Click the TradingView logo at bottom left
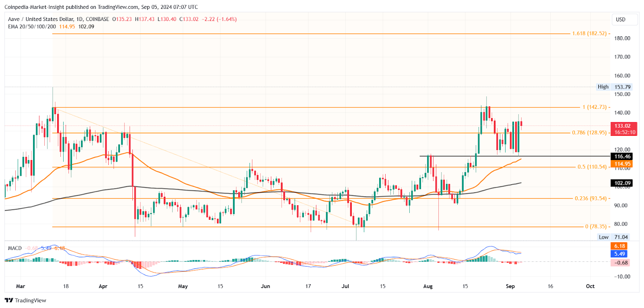Viewport: 644px width, 308px height. (25, 300)
